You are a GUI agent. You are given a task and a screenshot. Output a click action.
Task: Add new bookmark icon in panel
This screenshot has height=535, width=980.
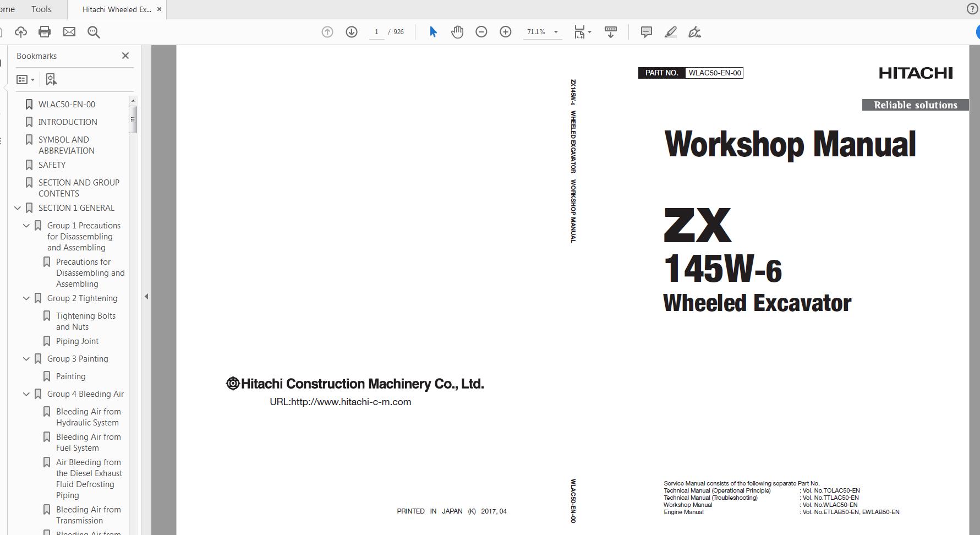click(x=51, y=80)
